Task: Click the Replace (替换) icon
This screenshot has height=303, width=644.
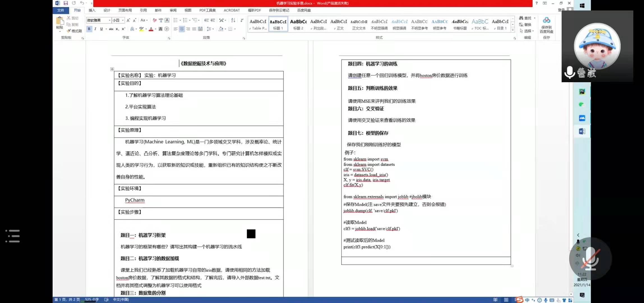Action: pos(525,25)
